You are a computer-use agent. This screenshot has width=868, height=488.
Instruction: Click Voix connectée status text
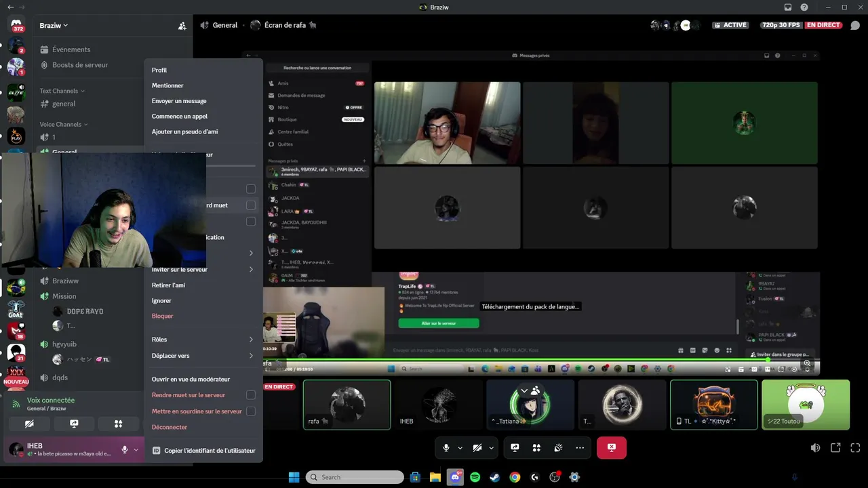pyautogui.click(x=51, y=401)
